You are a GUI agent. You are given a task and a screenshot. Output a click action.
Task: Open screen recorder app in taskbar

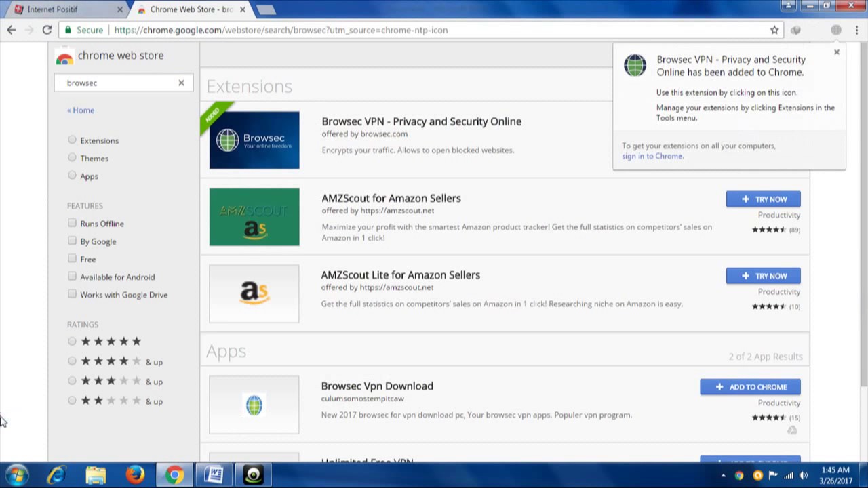(x=253, y=475)
